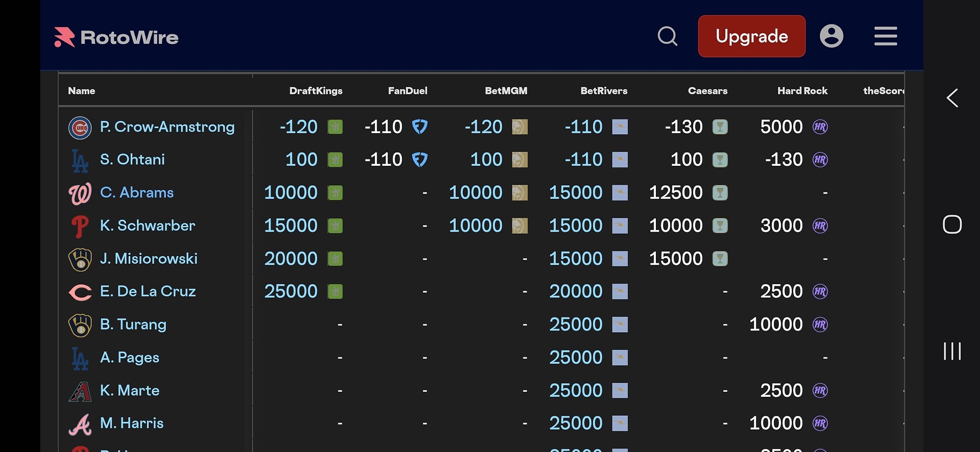980x452 pixels.
Task: Click DraftKings icon in P. Crow-Armstrong row
Action: point(335,127)
